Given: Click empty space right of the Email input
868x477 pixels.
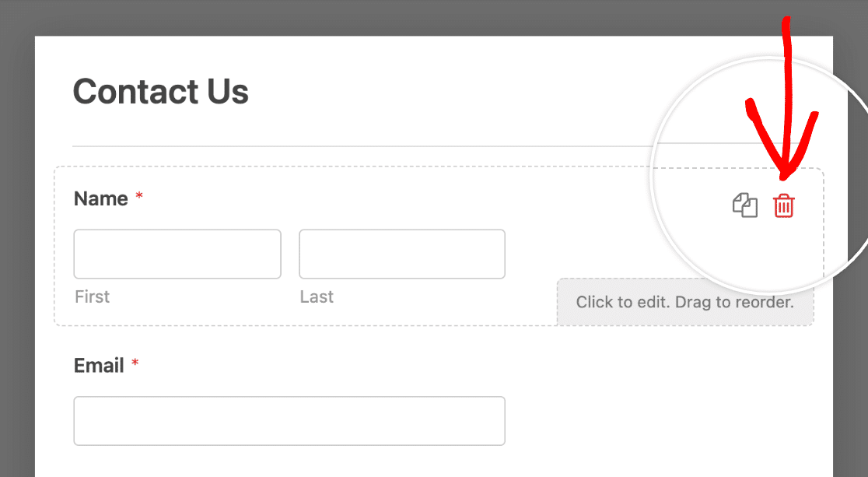Looking at the screenshot, I should [x=661, y=421].
